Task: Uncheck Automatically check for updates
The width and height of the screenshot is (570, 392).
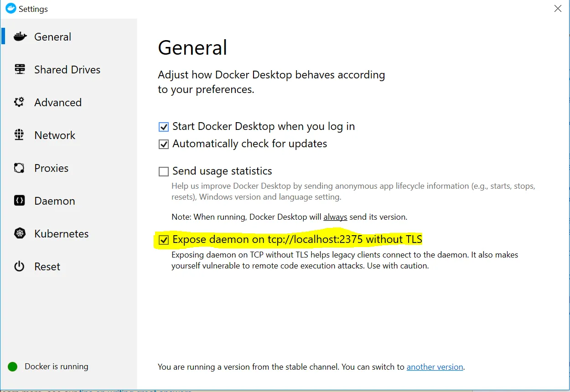Action: [163, 144]
